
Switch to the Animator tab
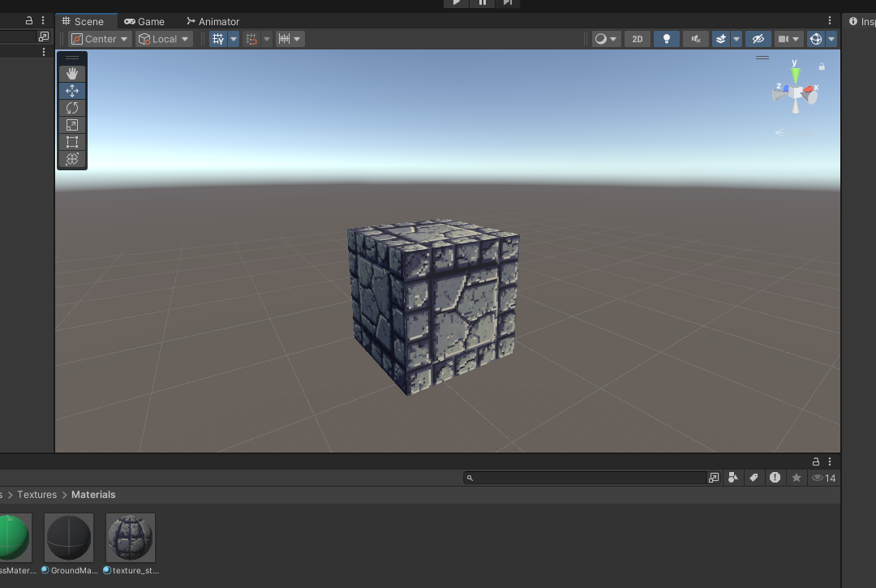click(x=213, y=21)
